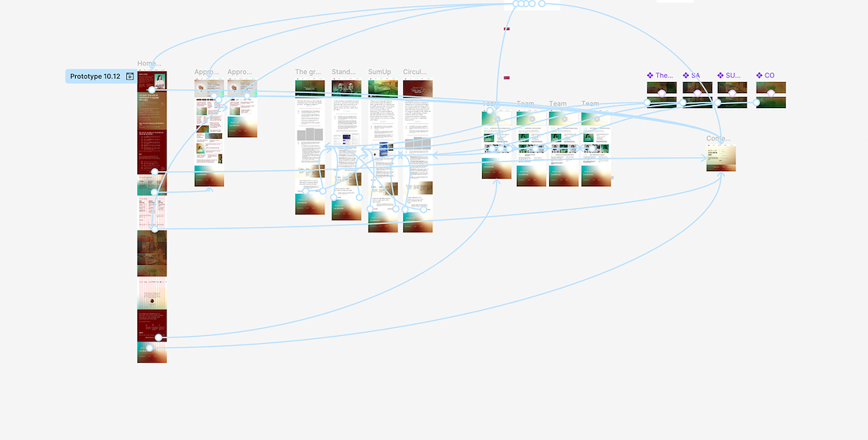
Task: Click the component icon beside the SU... label
Action: click(x=720, y=75)
